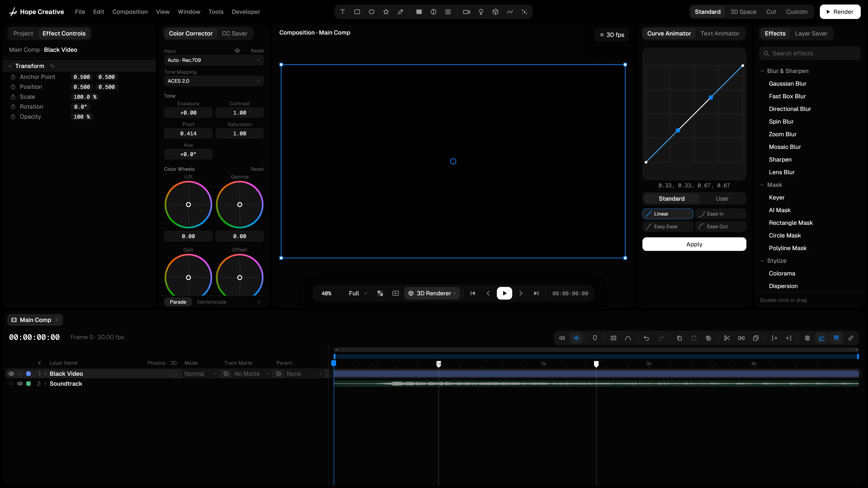Open the Input Auto · Rec.709 dropdown
Viewport: 868px width, 488px height.
coord(214,60)
